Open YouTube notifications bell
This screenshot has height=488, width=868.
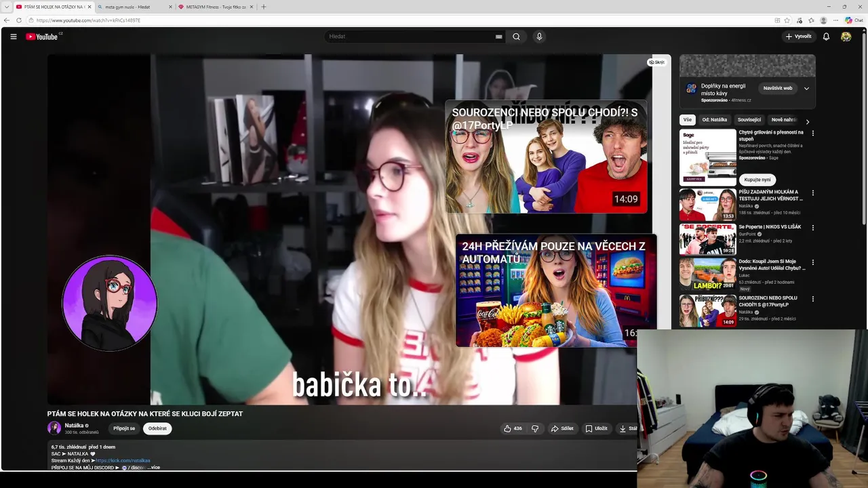coord(826,37)
